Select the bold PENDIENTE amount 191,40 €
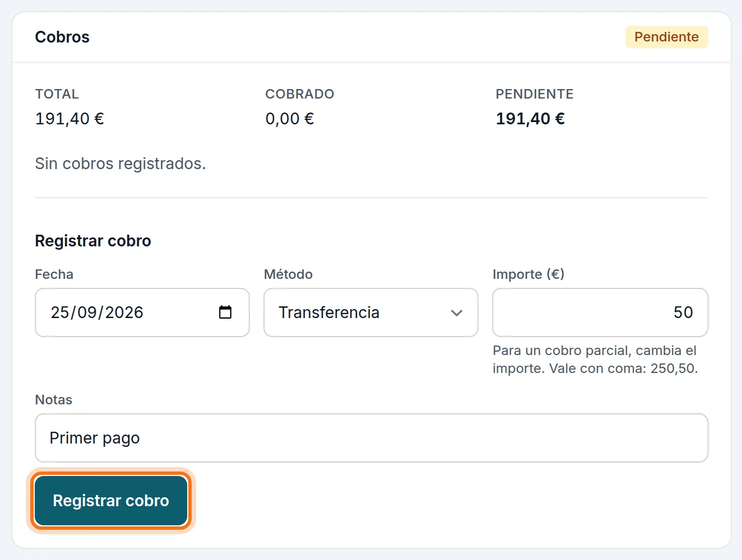The width and height of the screenshot is (742, 560). 530,119
